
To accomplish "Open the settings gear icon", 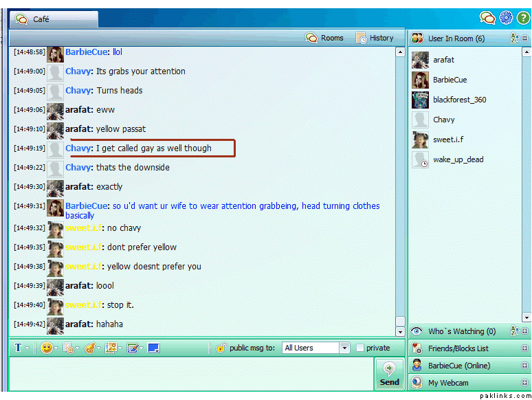I will [506, 18].
